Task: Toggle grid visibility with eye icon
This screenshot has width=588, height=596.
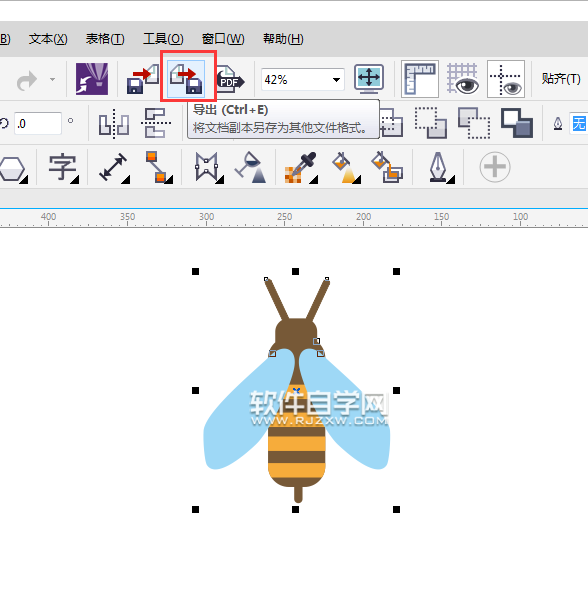Action: (x=463, y=79)
